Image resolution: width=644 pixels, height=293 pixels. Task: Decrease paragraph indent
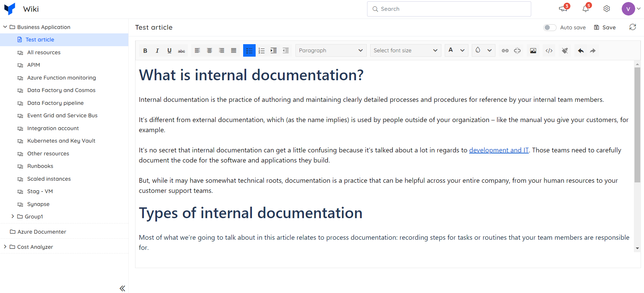(286, 51)
